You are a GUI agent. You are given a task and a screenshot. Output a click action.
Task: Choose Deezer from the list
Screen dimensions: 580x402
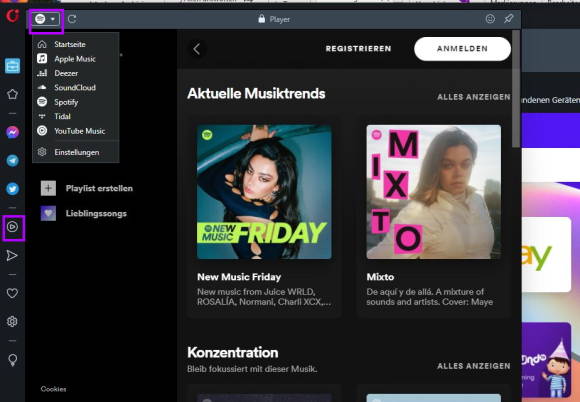(76, 73)
